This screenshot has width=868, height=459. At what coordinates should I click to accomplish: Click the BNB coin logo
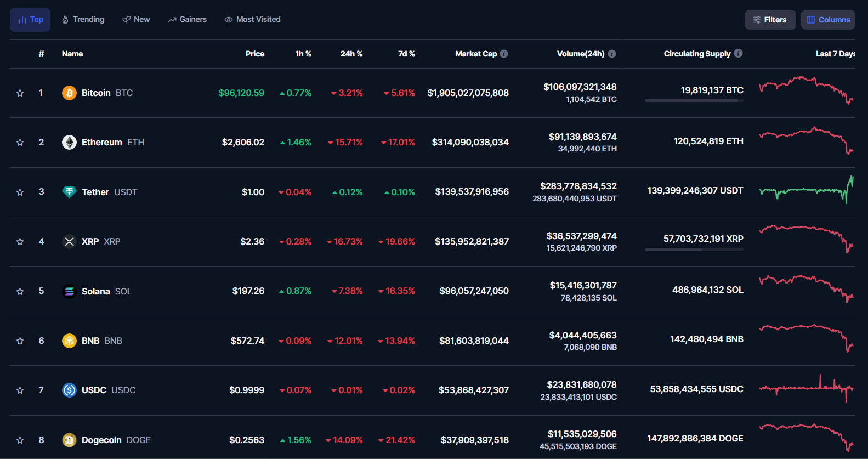[69, 341]
